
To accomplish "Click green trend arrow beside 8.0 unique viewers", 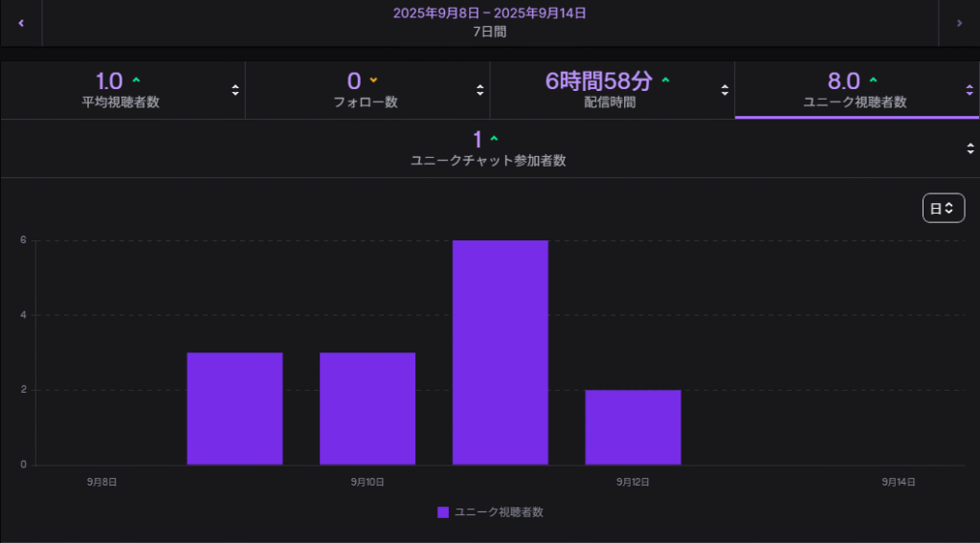I will (x=873, y=80).
